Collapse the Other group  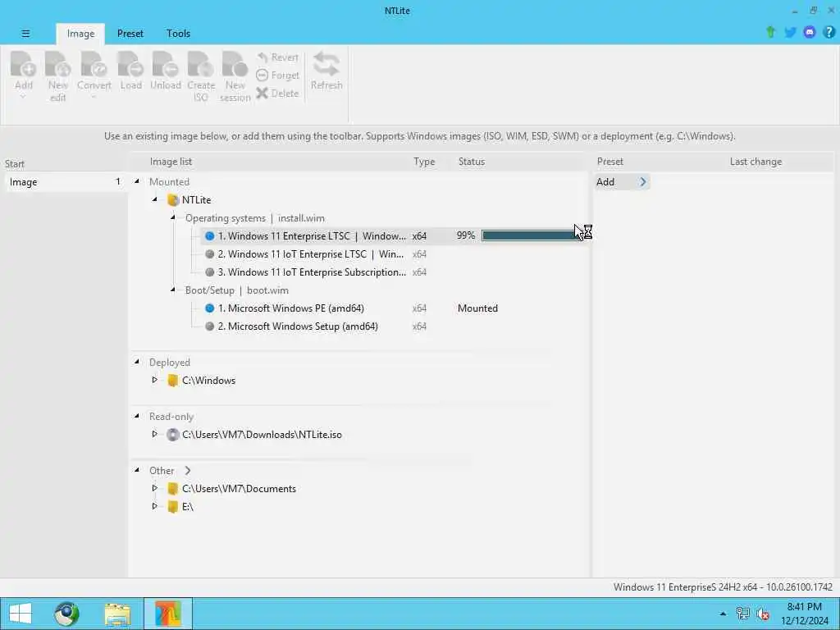[137, 470]
